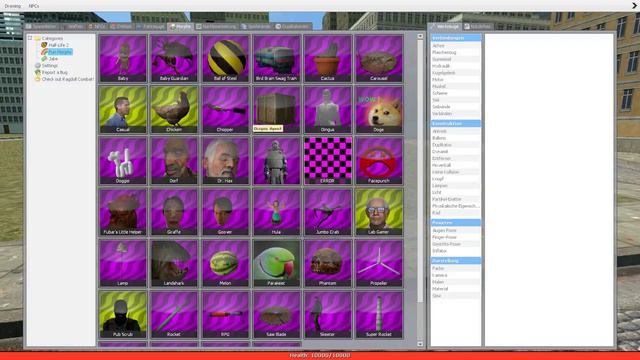Pick the Lamp morph
The image size is (640, 360).
coord(123,264)
